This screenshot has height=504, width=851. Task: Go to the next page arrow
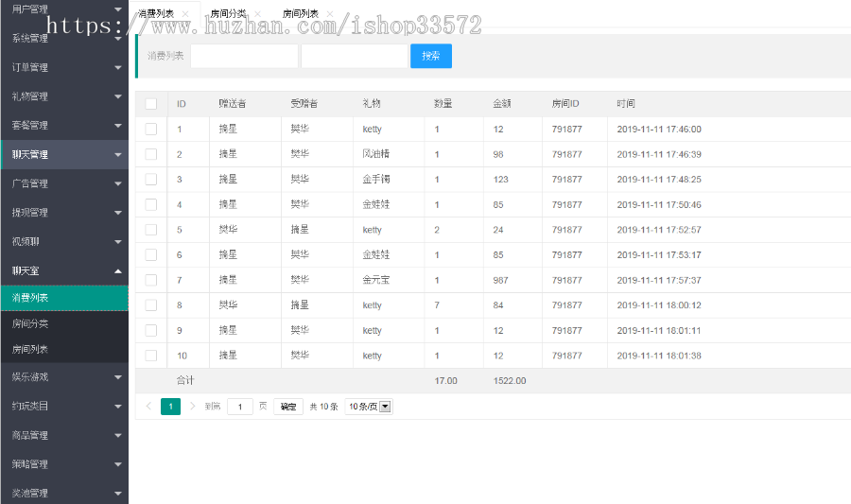[x=193, y=407]
